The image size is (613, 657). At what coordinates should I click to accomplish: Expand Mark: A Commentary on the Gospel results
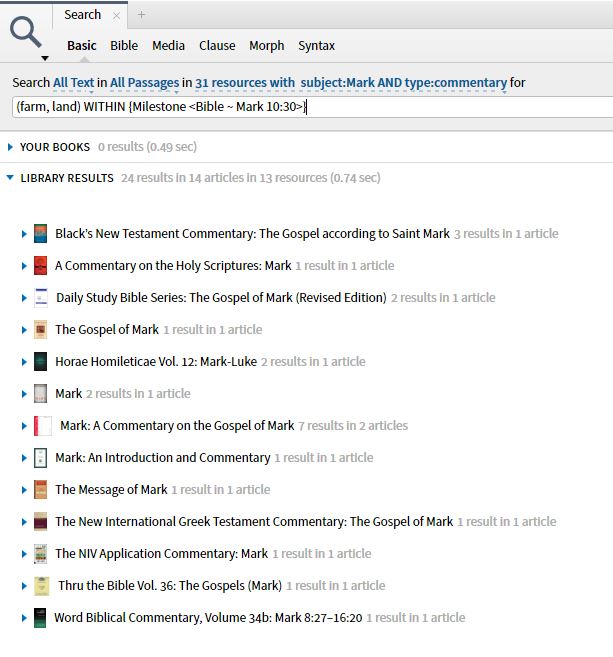(x=24, y=426)
